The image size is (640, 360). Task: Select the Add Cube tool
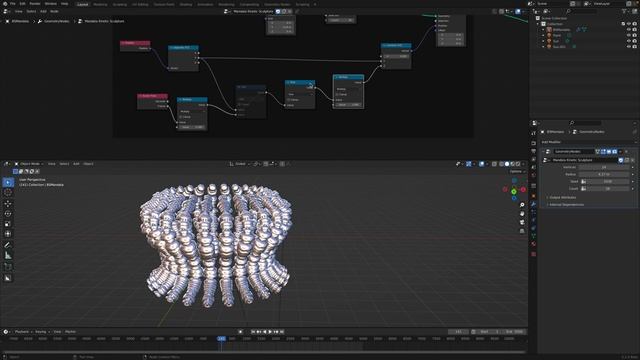click(x=8, y=267)
